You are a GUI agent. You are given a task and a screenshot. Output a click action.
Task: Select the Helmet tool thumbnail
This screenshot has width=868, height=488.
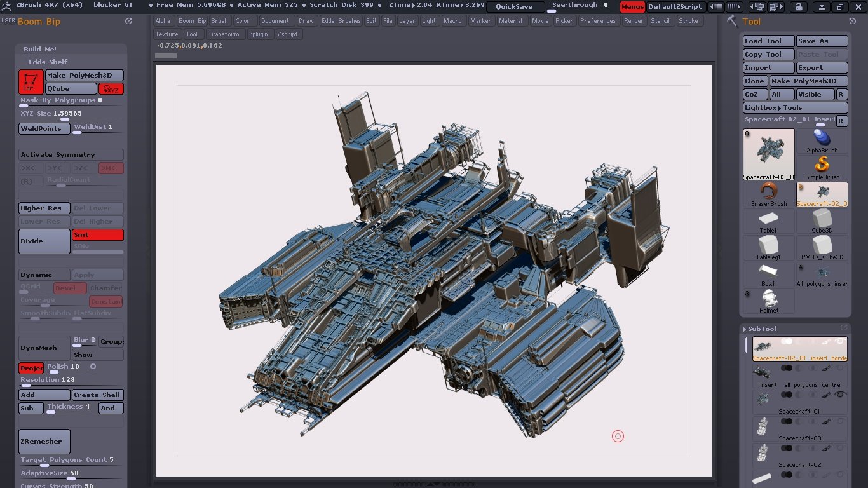pyautogui.click(x=768, y=300)
